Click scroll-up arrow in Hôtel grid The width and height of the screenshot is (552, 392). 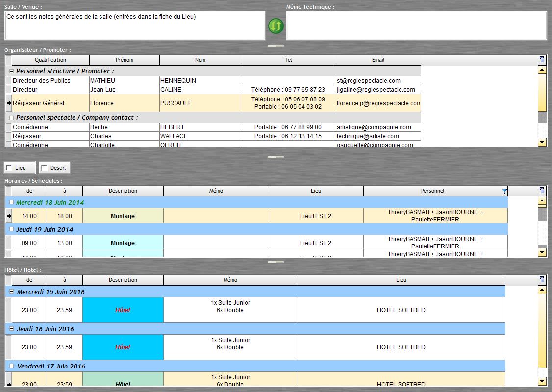click(x=542, y=291)
